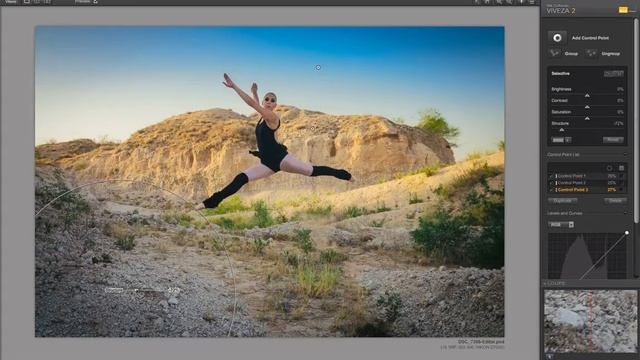This screenshot has width=640, height=360.
Task: Click the square icon in control point list header
Action: click(x=621, y=168)
